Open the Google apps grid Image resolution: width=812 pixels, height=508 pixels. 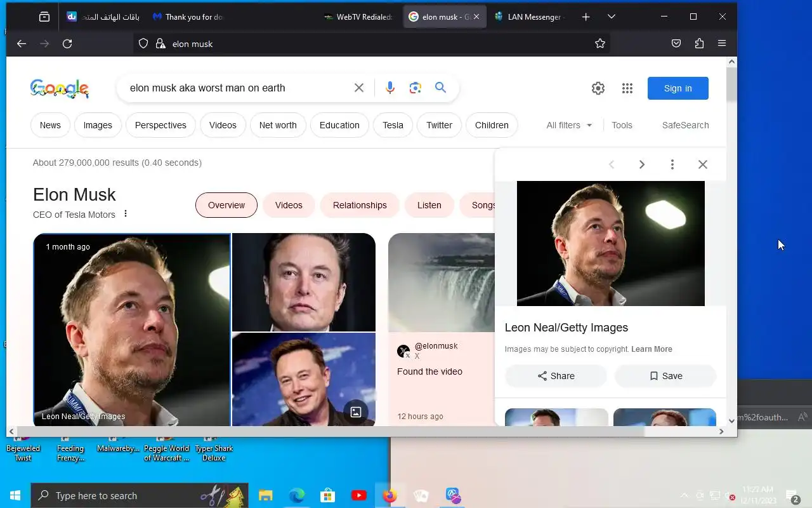tap(627, 88)
